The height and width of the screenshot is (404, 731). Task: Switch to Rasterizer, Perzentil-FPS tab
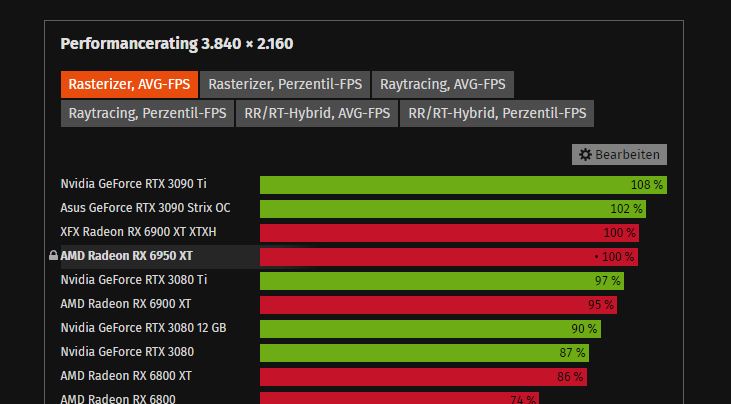[285, 84]
